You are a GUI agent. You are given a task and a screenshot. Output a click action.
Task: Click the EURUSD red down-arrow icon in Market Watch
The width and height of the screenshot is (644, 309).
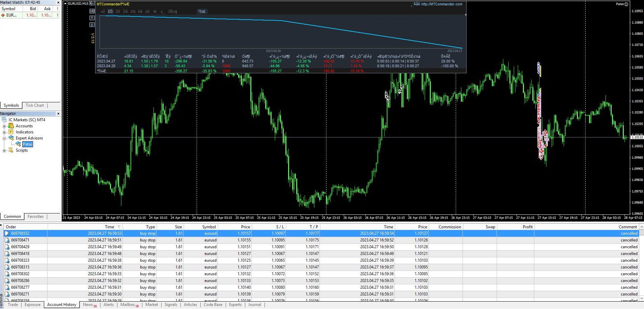point(3,15)
